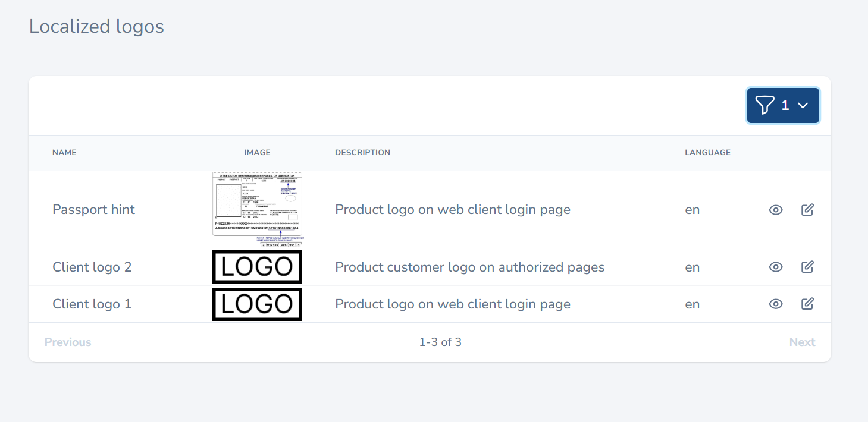Click the Description column header
This screenshot has width=868, height=422.
pyautogui.click(x=362, y=153)
